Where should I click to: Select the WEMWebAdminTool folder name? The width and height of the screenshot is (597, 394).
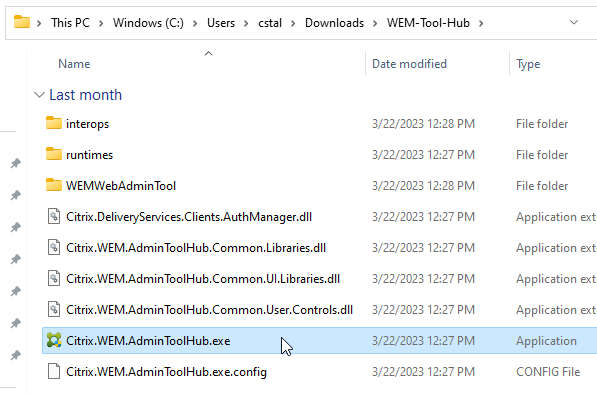click(x=121, y=186)
